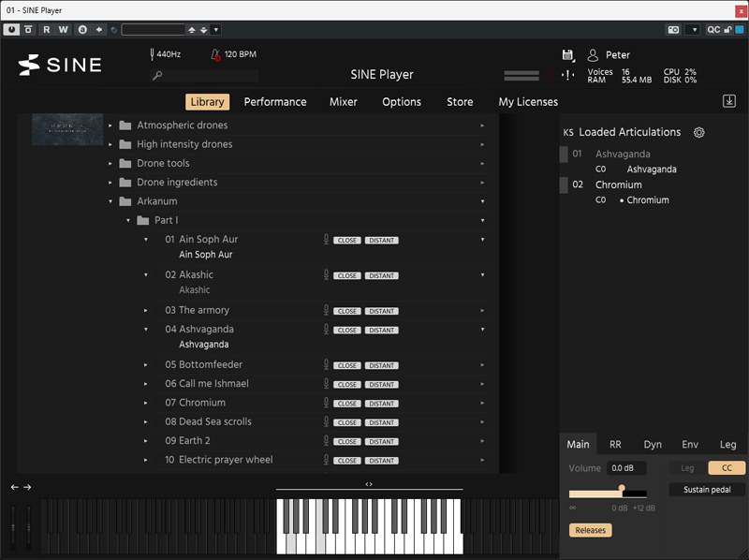Click the download arrow icon at tab bar right
This screenshot has height=560, width=749.
click(x=729, y=101)
